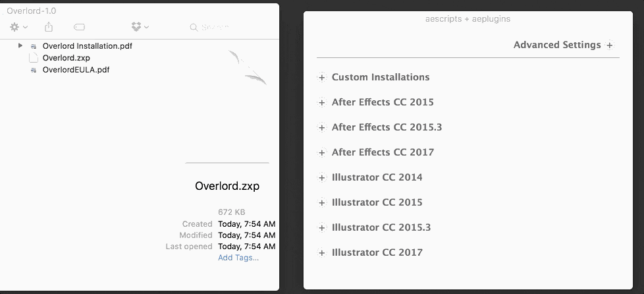Click the Overlord Installation.pdf file icon
Image resolution: width=644 pixels, height=294 pixels.
34,46
